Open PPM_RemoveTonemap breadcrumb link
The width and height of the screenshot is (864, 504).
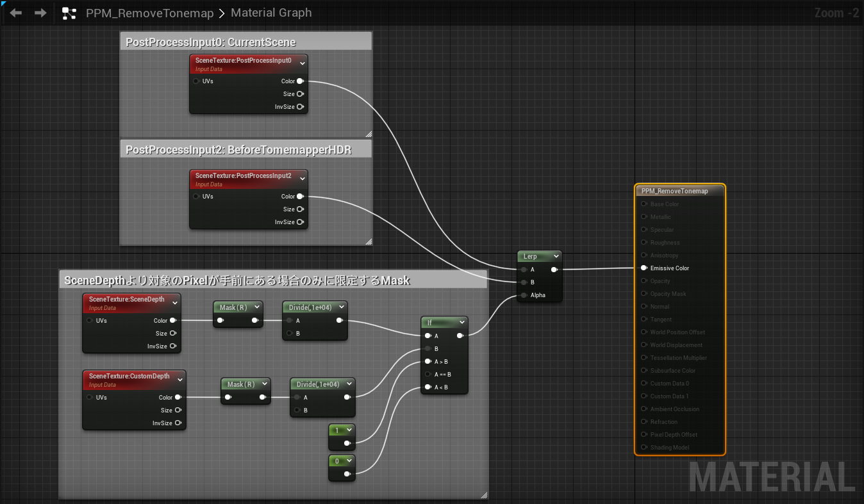pos(149,13)
